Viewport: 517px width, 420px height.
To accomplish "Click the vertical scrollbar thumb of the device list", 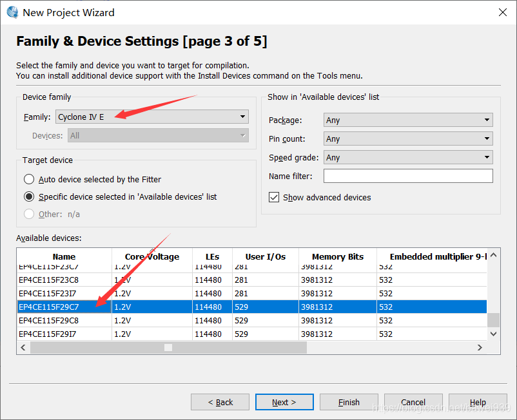I will point(494,320).
